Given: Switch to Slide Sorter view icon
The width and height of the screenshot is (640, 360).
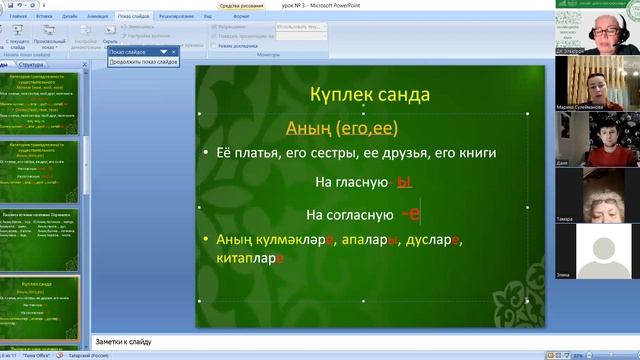Looking at the screenshot, I should click(558, 356).
